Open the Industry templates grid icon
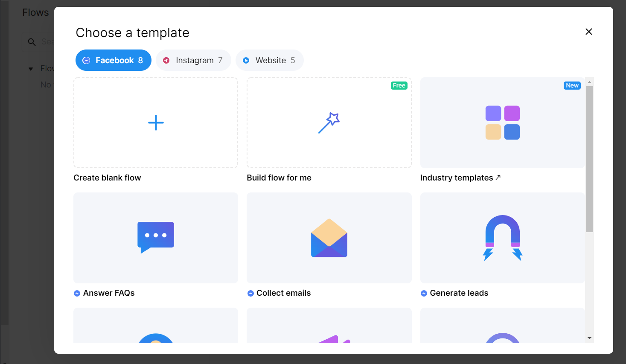 pyautogui.click(x=502, y=123)
